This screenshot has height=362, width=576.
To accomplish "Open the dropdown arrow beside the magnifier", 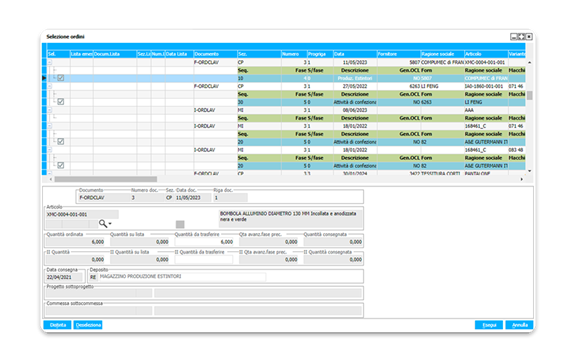I will coord(110,224).
